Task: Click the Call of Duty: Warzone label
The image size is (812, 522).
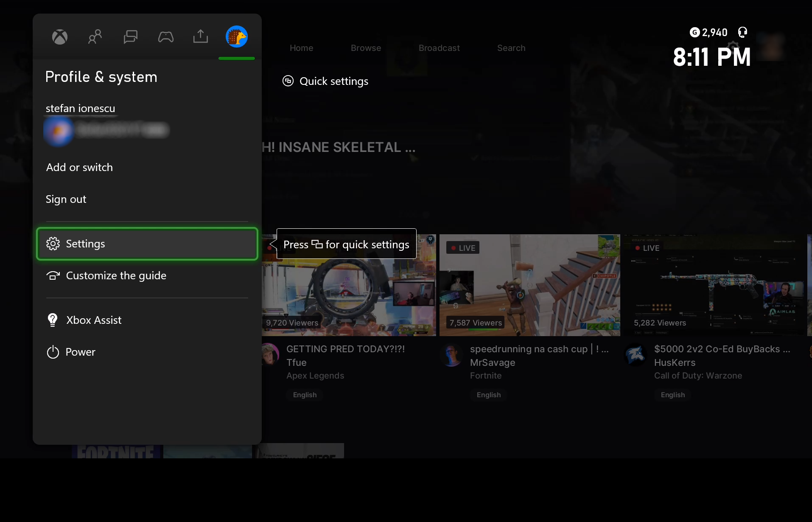Action: click(x=698, y=376)
